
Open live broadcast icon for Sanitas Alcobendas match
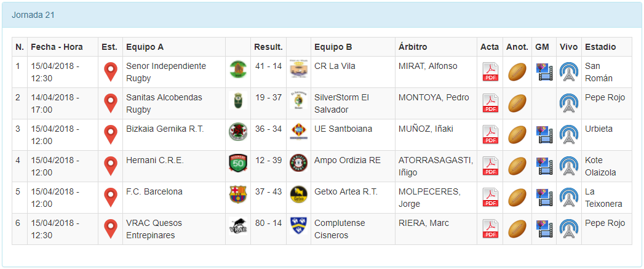coord(568,103)
